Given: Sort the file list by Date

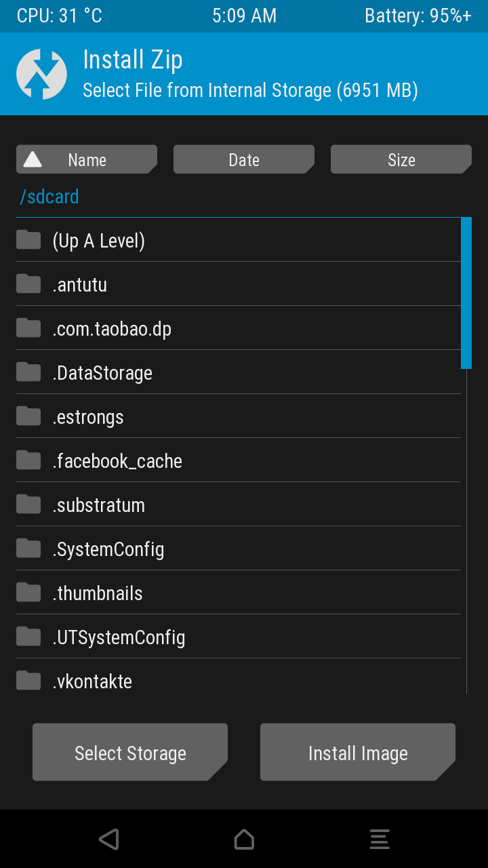Looking at the screenshot, I should 244,160.
